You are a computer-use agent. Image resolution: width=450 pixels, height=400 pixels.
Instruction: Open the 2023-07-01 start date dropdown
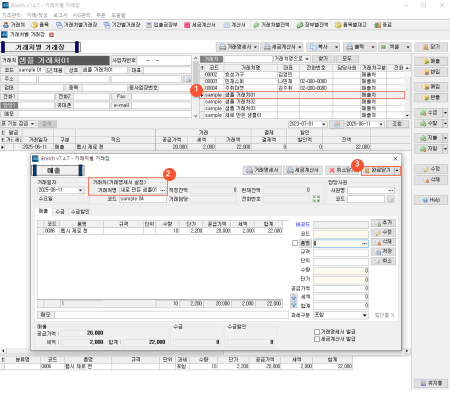coord(323,124)
